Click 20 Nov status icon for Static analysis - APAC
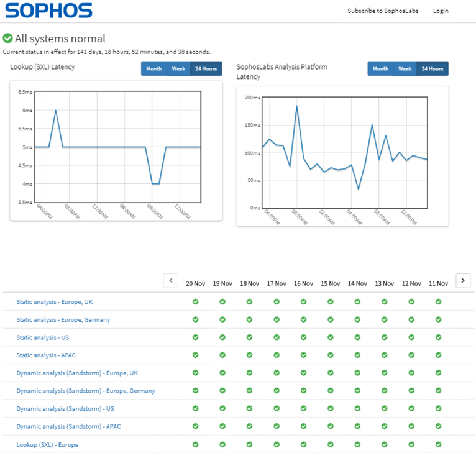Viewport: 476px width, 476px height. coord(196,355)
